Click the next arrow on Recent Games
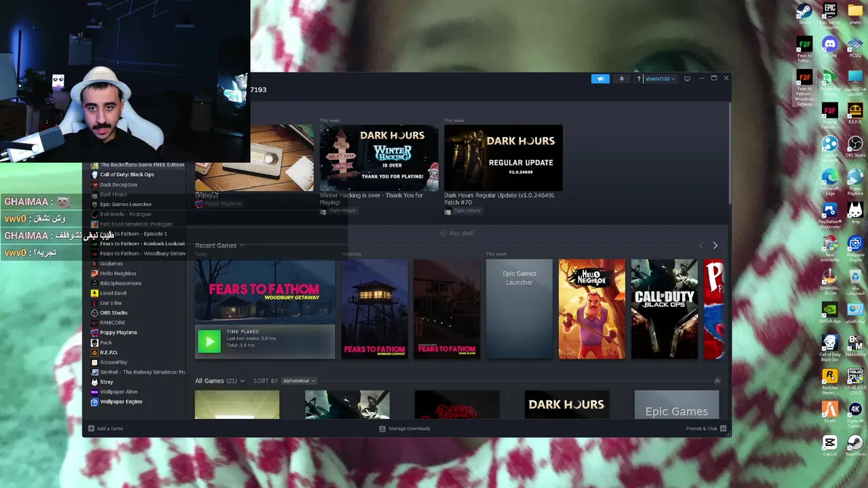This screenshot has width=868, height=488. coord(715,245)
